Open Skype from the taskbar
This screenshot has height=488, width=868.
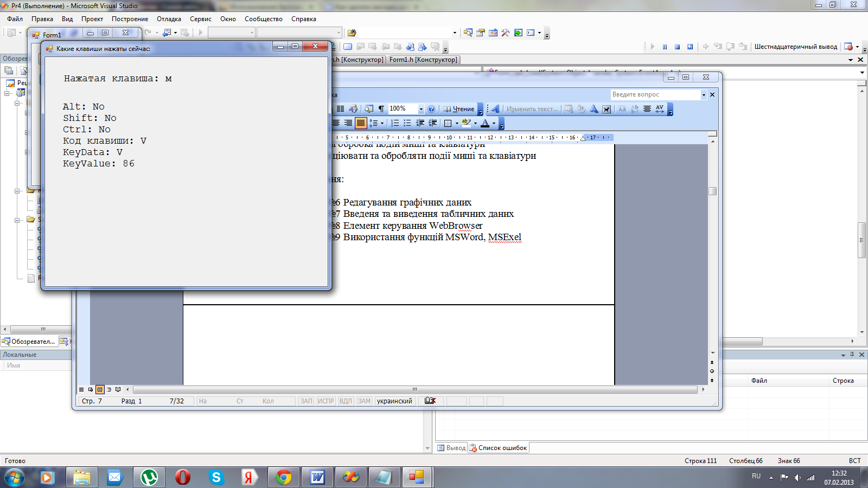[x=216, y=477]
